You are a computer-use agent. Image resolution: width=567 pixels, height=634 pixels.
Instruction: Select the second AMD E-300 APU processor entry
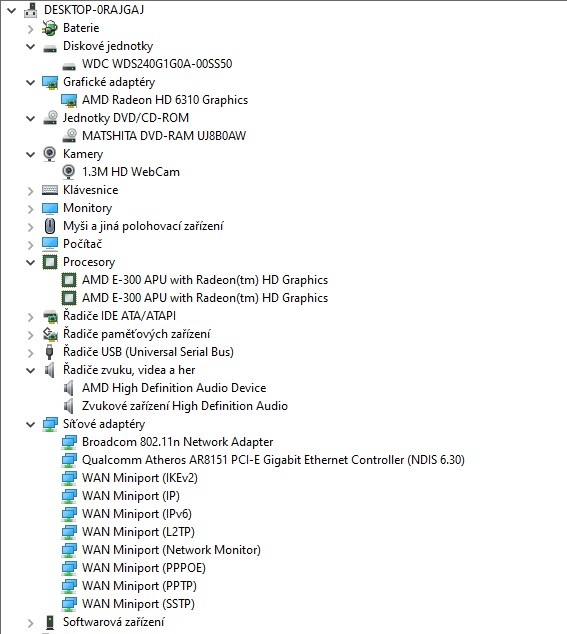point(205,298)
